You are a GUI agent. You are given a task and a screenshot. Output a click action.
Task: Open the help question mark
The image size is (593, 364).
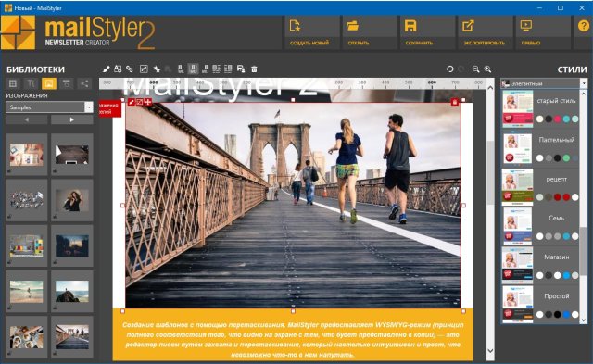584,26
